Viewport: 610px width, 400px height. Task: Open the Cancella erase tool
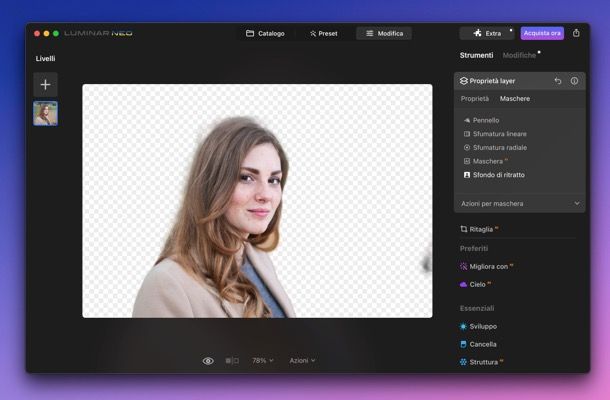478,344
